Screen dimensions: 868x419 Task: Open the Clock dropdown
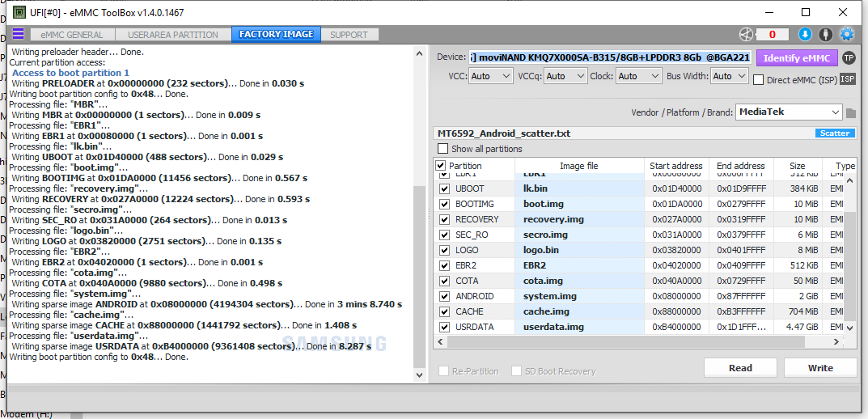639,76
